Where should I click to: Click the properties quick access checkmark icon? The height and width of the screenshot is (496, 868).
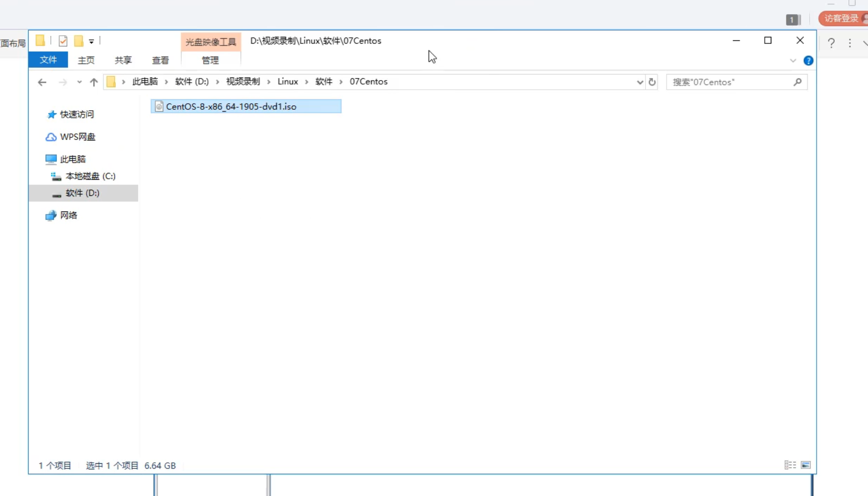click(63, 41)
